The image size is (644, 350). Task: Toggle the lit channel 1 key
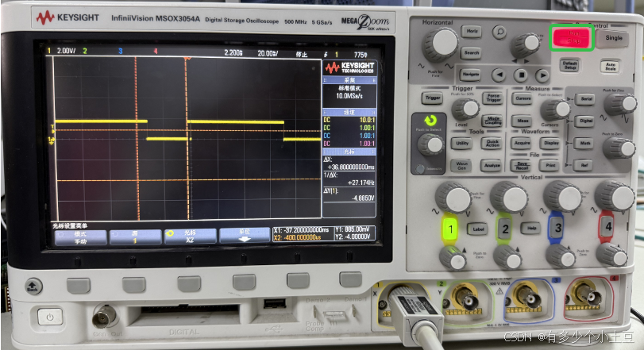[451, 229]
